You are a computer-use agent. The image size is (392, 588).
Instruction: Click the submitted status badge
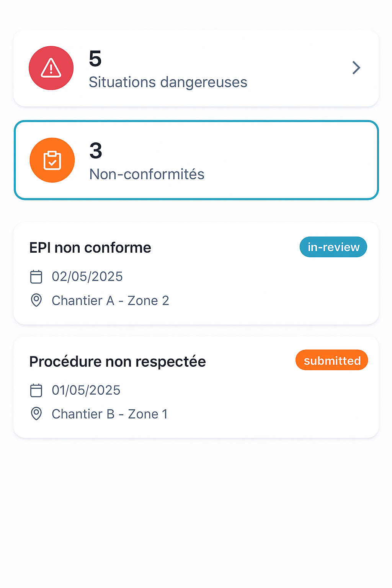click(332, 360)
